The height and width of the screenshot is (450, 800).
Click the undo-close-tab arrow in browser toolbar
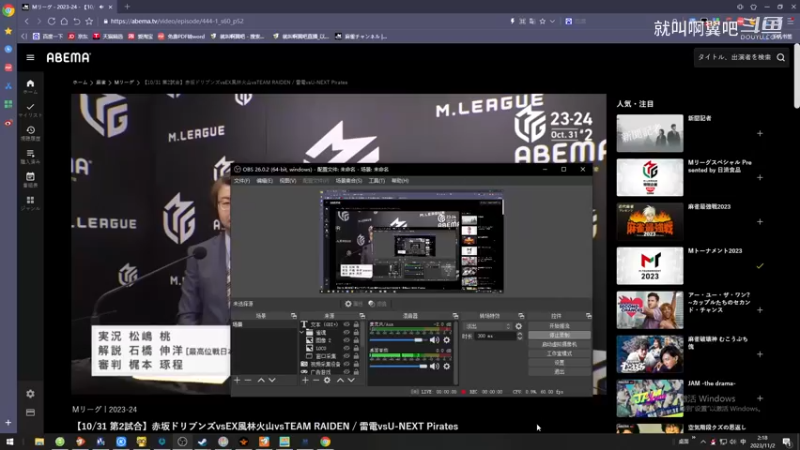tap(77, 21)
